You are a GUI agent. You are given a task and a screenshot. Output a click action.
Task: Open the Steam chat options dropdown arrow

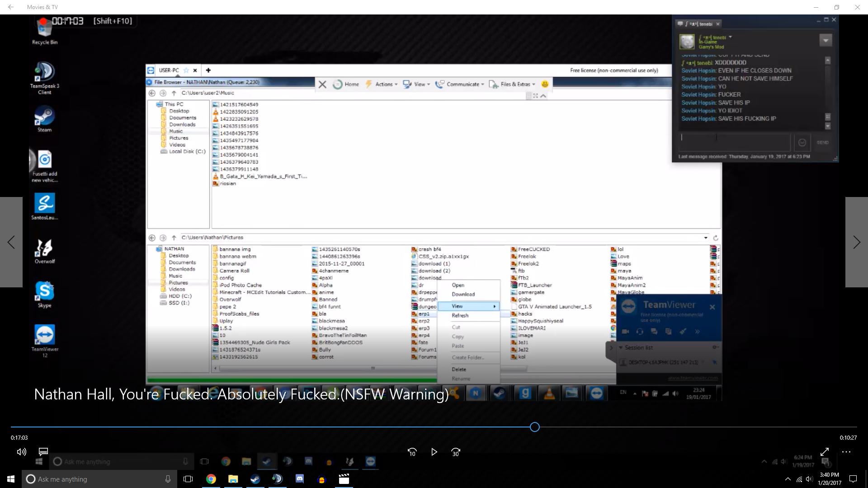(826, 41)
